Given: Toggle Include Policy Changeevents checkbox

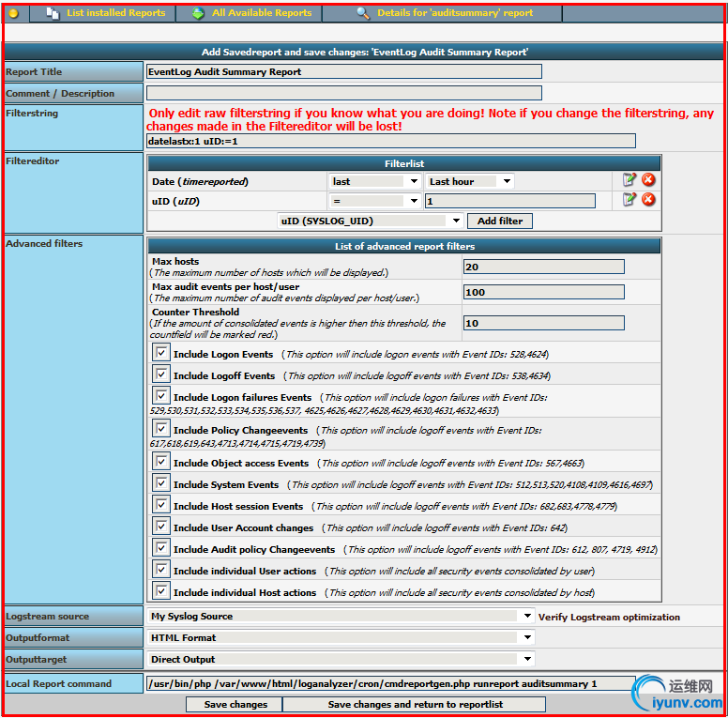Looking at the screenshot, I should tap(161, 428).
